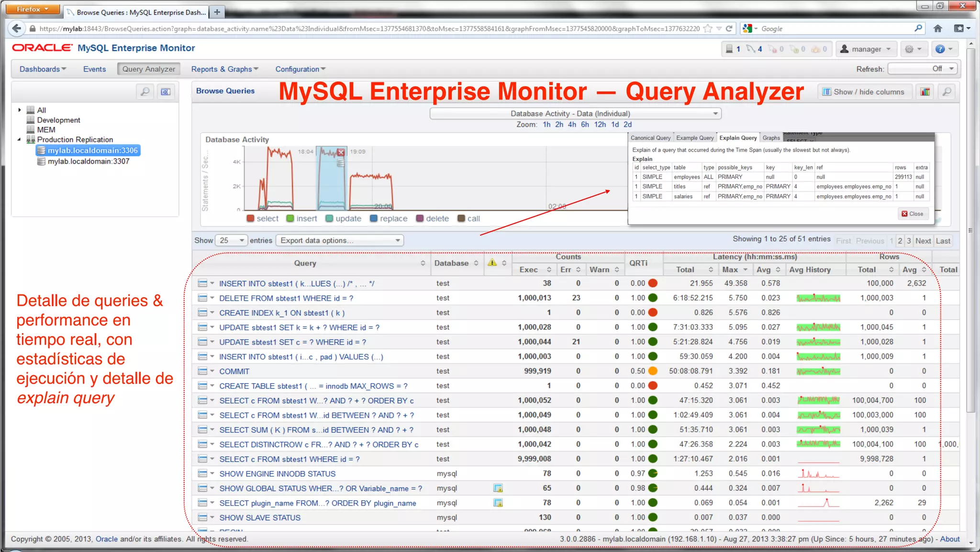Open the UPDATE sbtest1 SET k query

pos(299,327)
